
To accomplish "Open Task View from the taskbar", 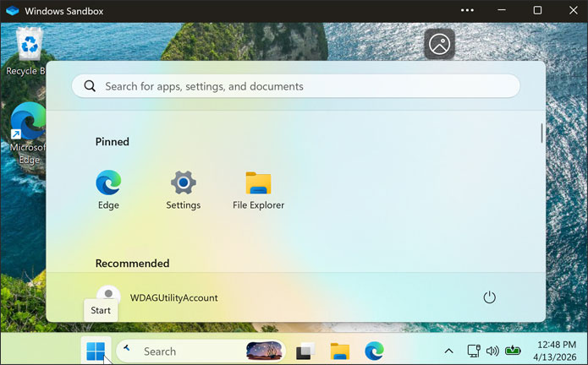I will click(x=305, y=351).
